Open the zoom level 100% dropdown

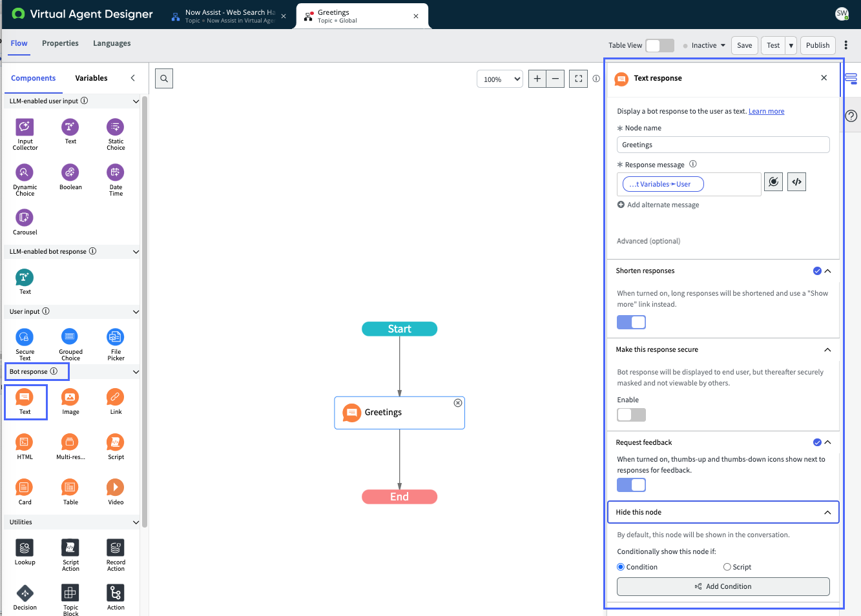coord(500,79)
